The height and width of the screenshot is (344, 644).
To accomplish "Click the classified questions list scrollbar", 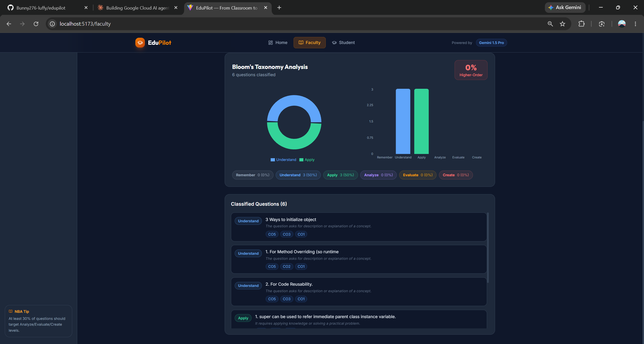I will [x=488, y=248].
